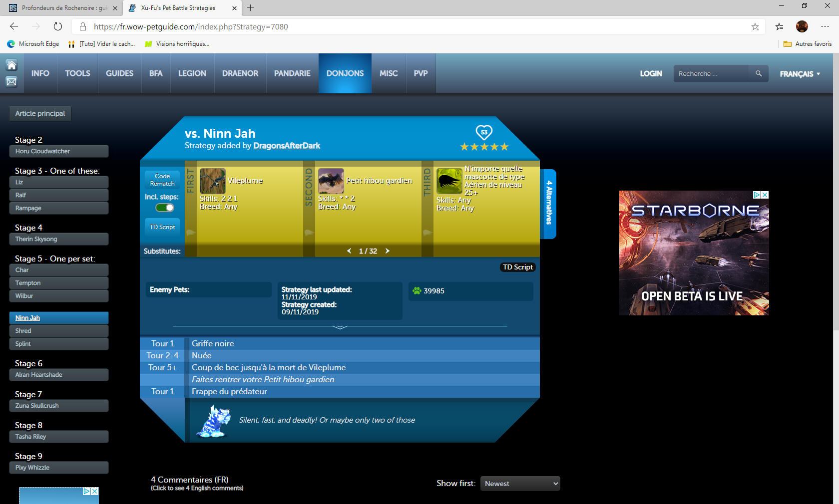Click the TD Script button in left panel
This screenshot has width=839, height=504.
point(162,227)
